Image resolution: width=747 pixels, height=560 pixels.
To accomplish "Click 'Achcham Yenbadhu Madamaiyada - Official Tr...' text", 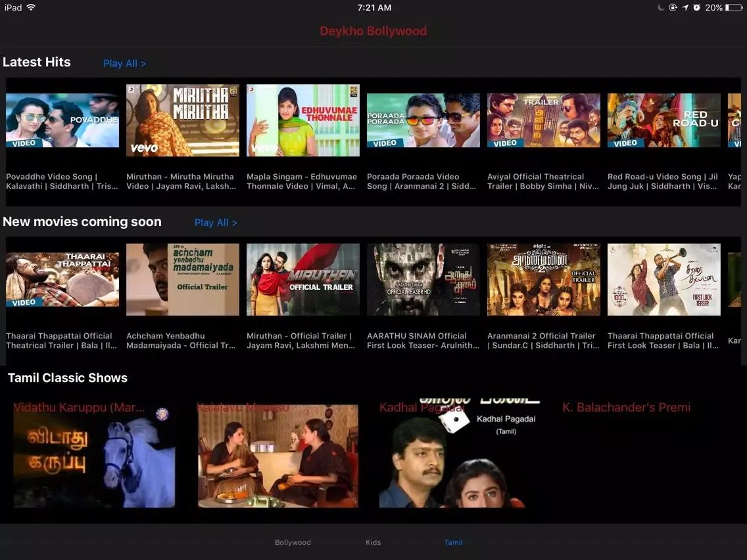I will [181, 340].
